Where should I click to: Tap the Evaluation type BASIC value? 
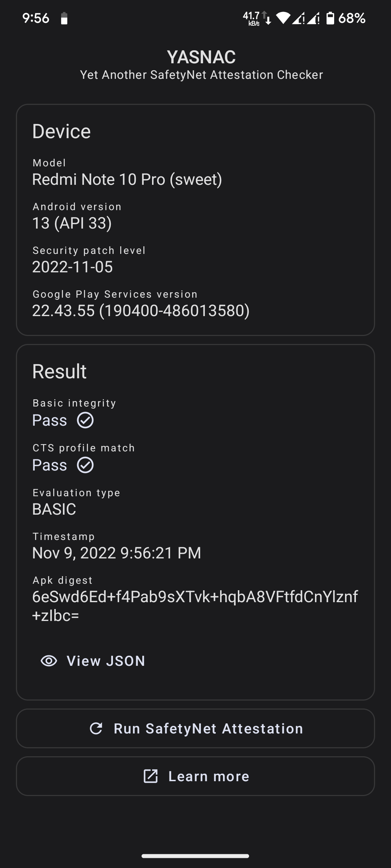click(54, 509)
